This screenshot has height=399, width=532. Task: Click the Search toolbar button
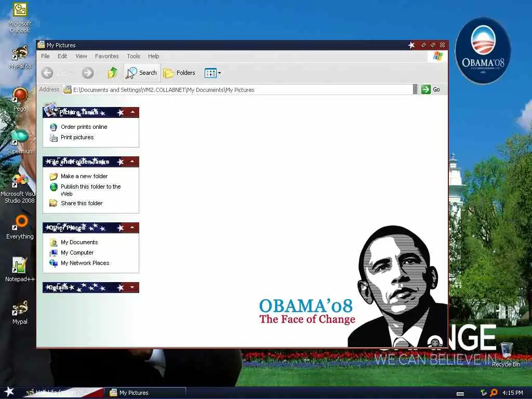[x=142, y=73]
